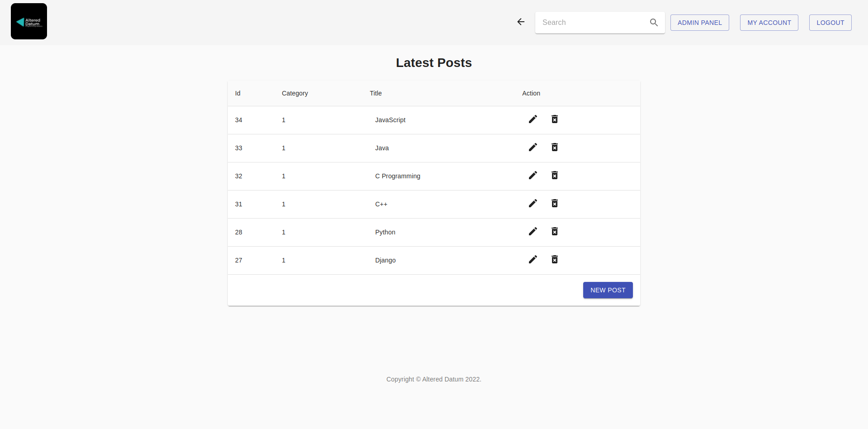Edit the Python post
Screen dimensions: 868x429
533,231
